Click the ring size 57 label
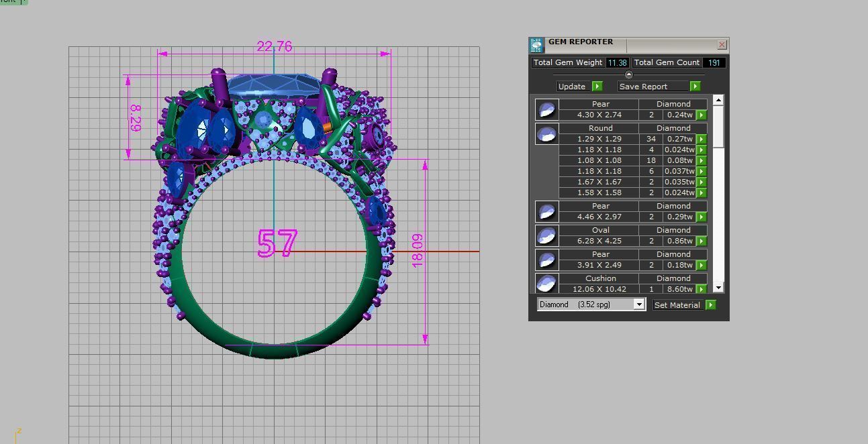This screenshot has height=444, width=868. [277, 244]
